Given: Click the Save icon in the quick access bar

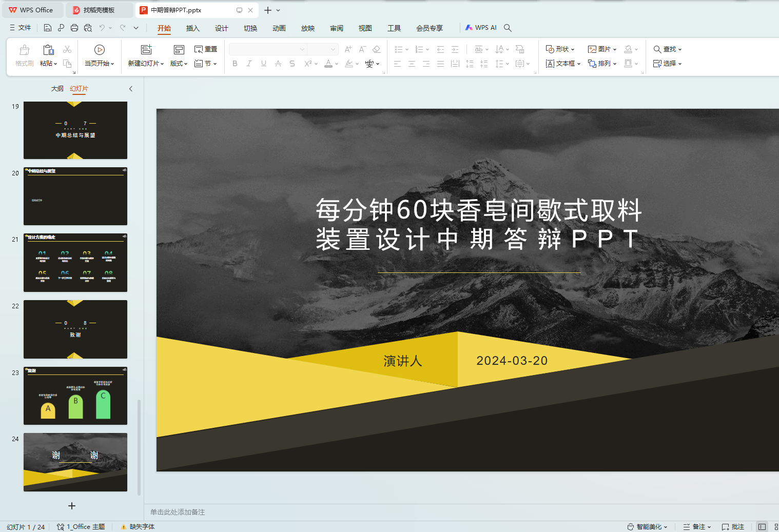Looking at the screenshot, I should pyautogui.click(x=48, y=28).
